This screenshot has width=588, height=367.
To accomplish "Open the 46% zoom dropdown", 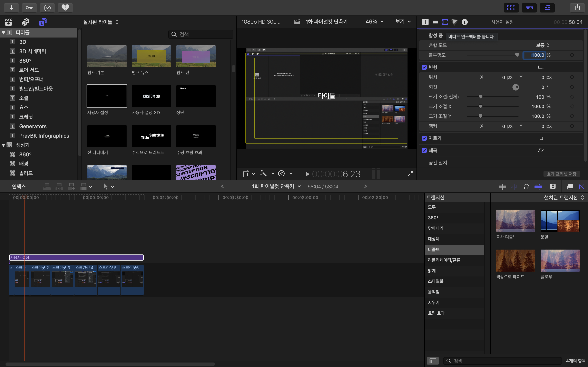I will (374, 22).
